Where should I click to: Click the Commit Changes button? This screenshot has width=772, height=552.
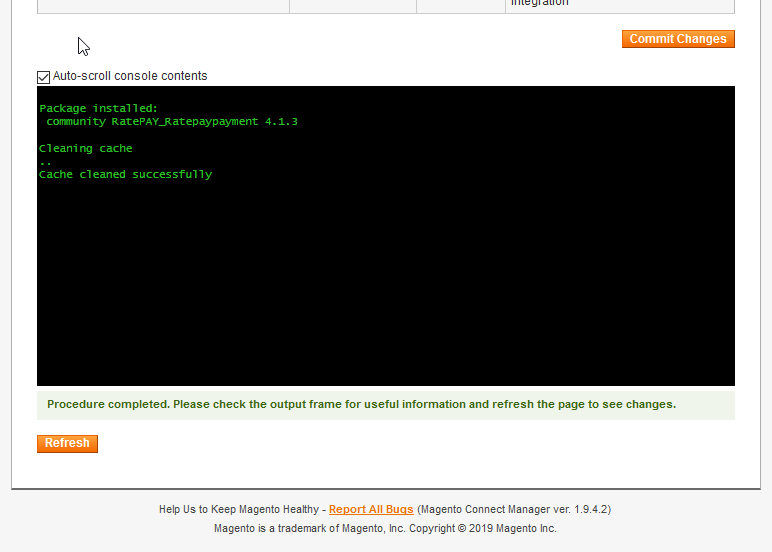[678, 39]
